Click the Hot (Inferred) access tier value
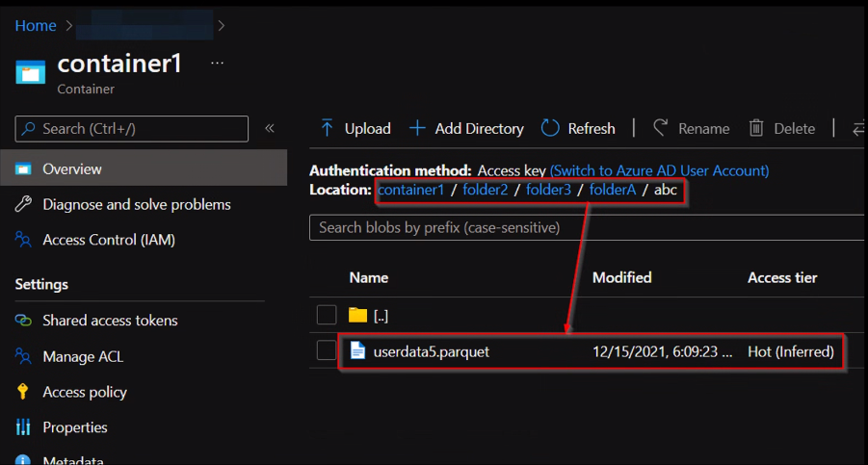Image resolution: width=868 pixels, height=465 pixels. coord(791,351)
